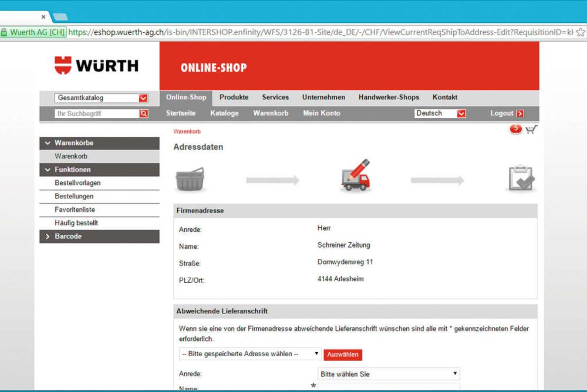587x392 pixels.
Task: Go to Startseite
Action: [x=181, y=113]
